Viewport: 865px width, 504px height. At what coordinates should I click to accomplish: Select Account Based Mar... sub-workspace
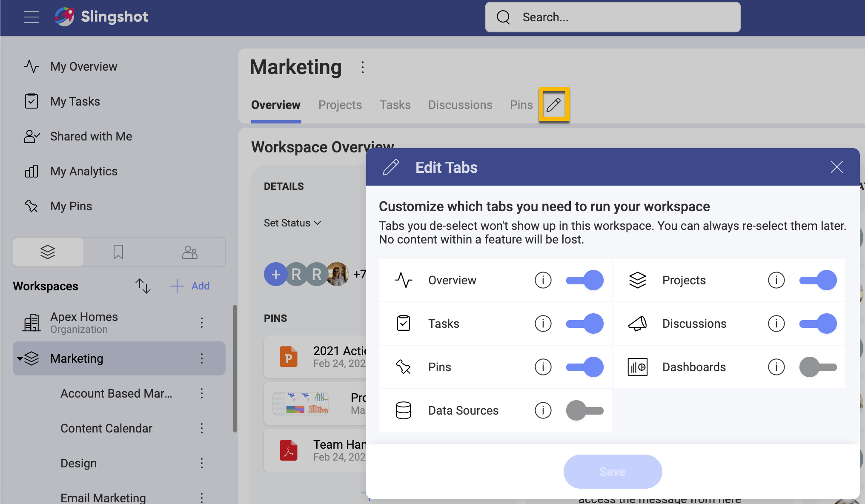coord(116,393)
